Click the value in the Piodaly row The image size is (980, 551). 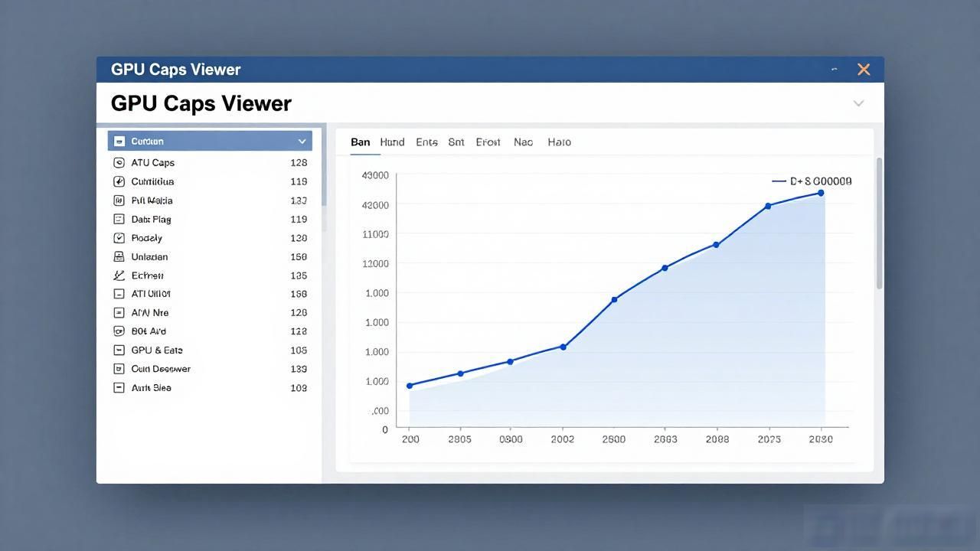pyautogui.click(x=299, y=238)
